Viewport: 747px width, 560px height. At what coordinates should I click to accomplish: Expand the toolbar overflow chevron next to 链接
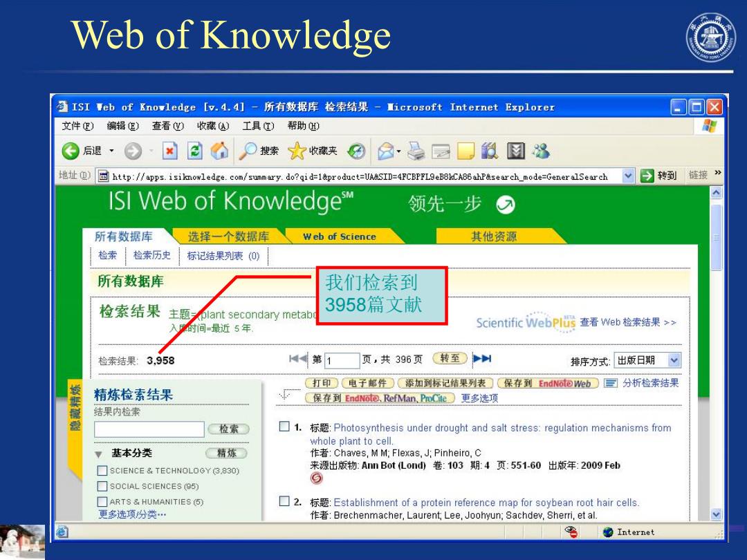(718, 172)
